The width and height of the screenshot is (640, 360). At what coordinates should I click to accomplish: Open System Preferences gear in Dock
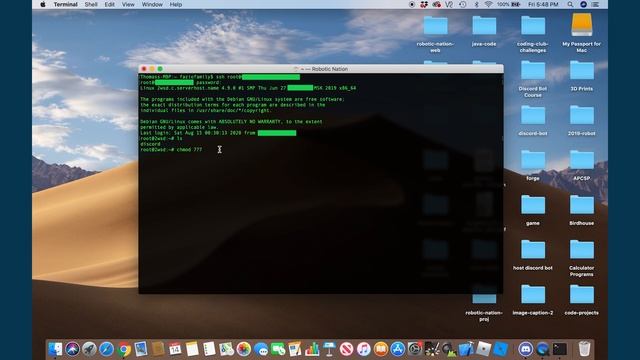(x=415, y=349)
